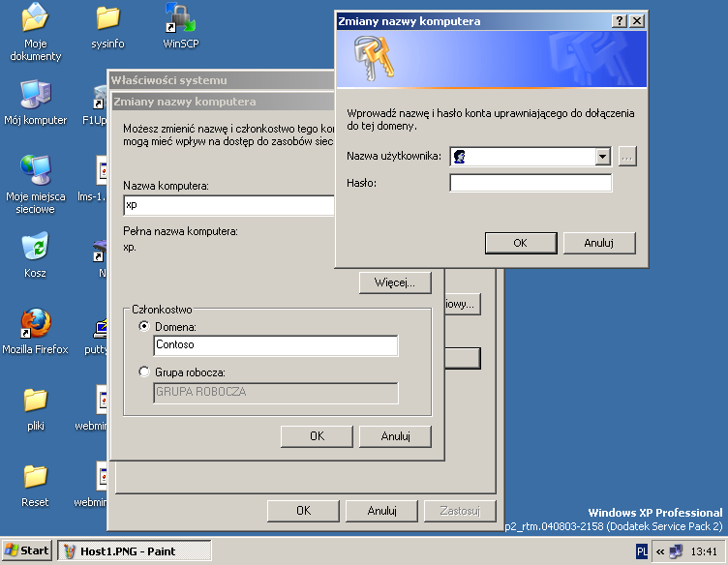Click into the Nazwa komputera field

click(x=228, y=205)
